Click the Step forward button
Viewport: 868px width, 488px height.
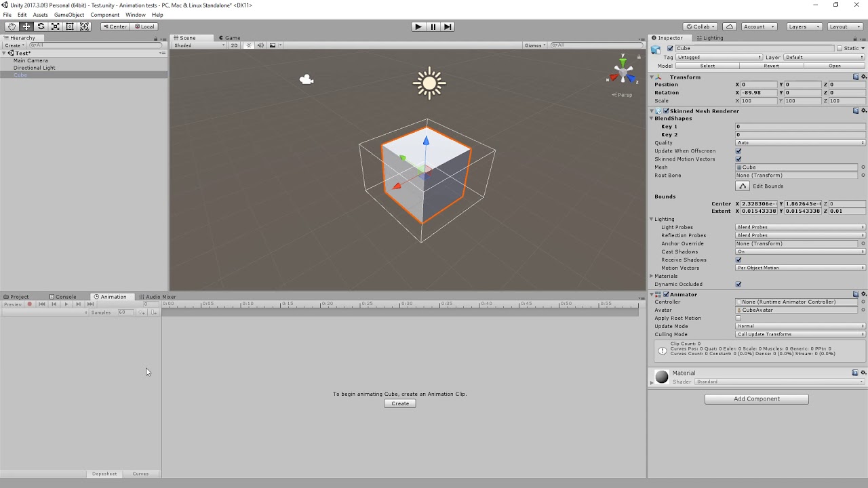click(448, 26)
